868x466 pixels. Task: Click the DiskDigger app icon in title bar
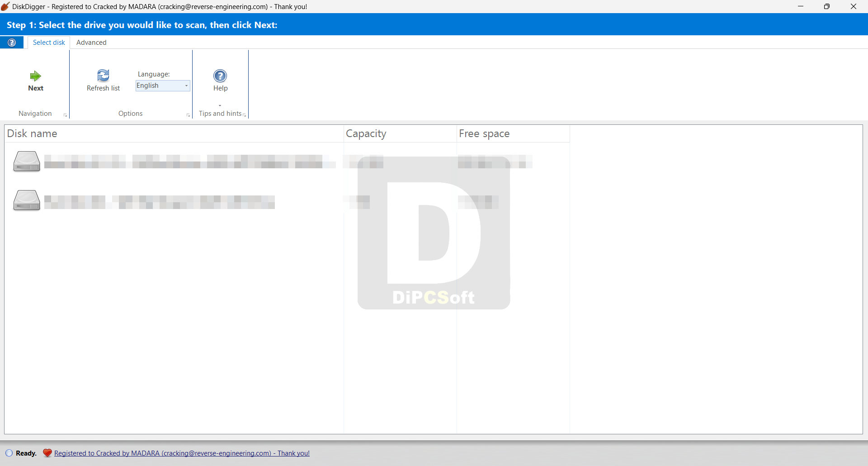click(5, 6)
